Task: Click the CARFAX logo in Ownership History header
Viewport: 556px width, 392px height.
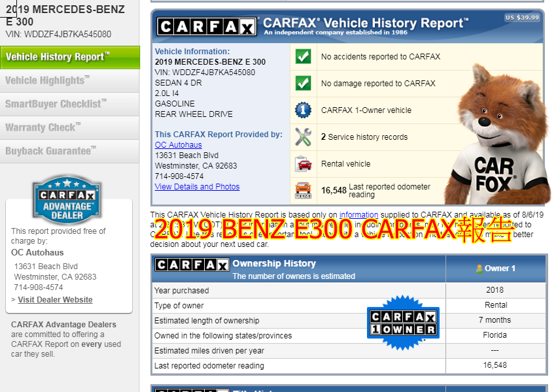Action: [x=192, y=265]
